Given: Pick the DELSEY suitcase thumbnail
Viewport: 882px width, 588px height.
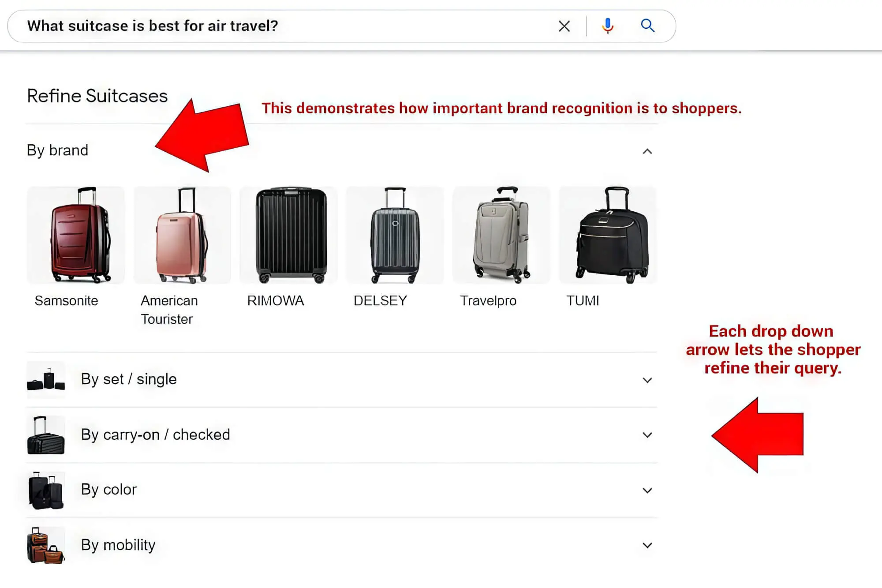Looking at the screenshot, I should coord(395,235).
